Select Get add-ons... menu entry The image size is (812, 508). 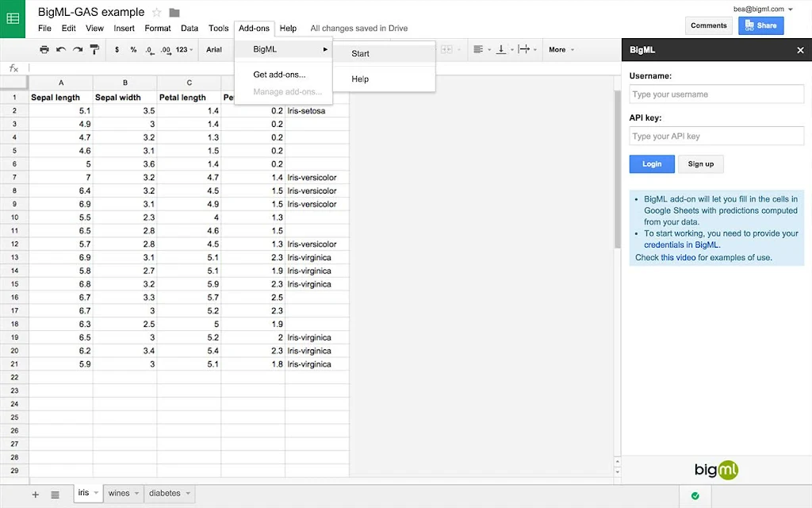click(x=283, y=75)
